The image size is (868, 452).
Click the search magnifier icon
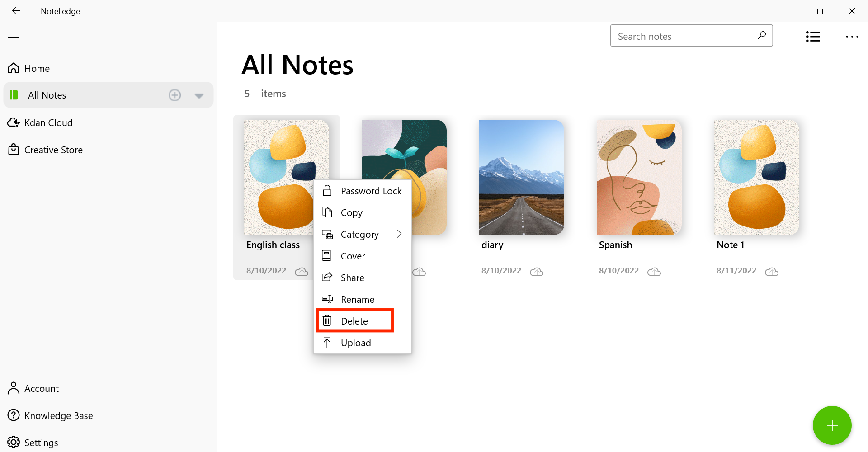762,36
